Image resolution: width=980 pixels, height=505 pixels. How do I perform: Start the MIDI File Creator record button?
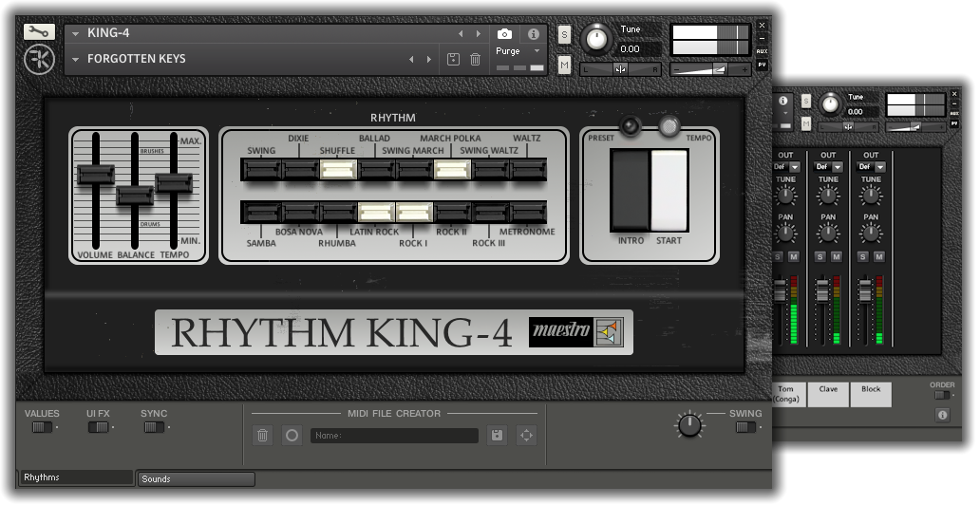coord(292,435)
